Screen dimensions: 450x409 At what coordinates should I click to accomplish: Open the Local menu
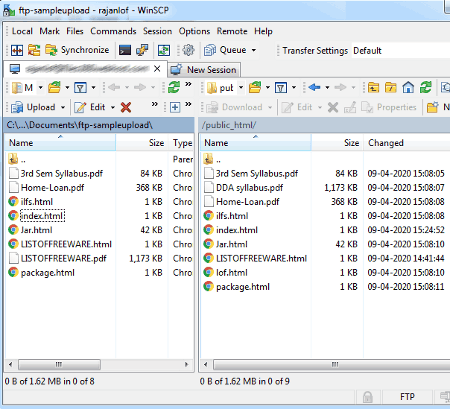pos(22,31)
